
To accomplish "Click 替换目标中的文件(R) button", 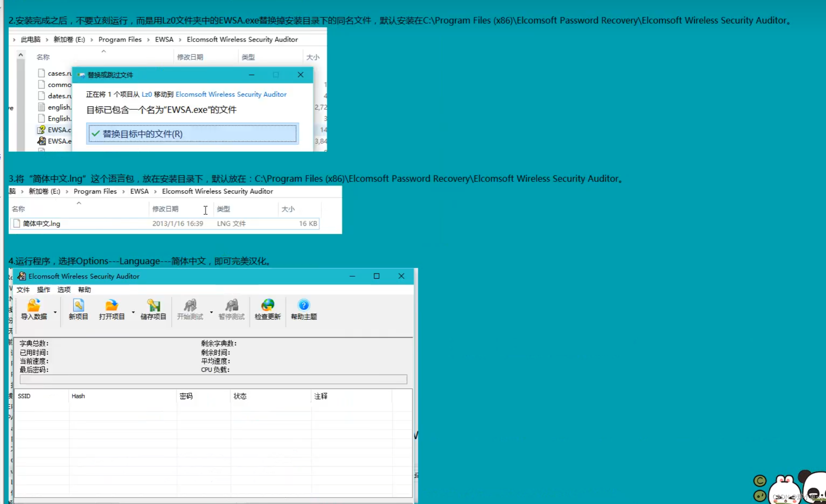I will (x=192, y=133).
